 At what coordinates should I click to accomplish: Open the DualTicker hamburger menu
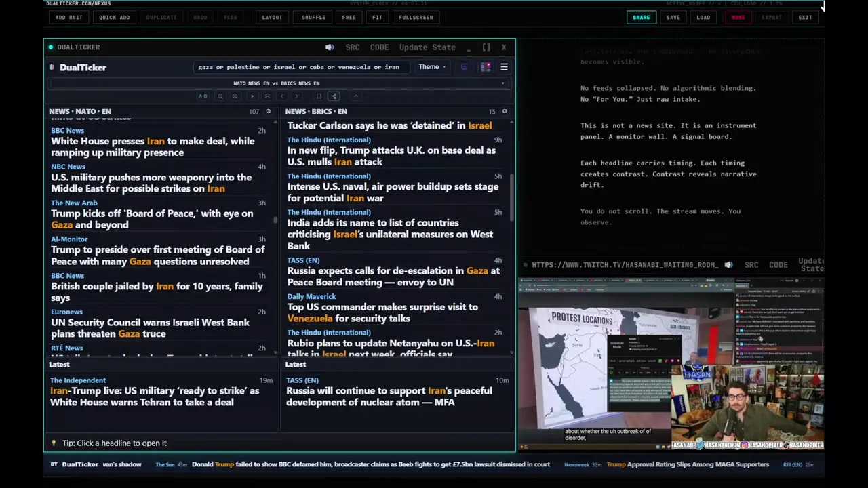click(504, 67)
